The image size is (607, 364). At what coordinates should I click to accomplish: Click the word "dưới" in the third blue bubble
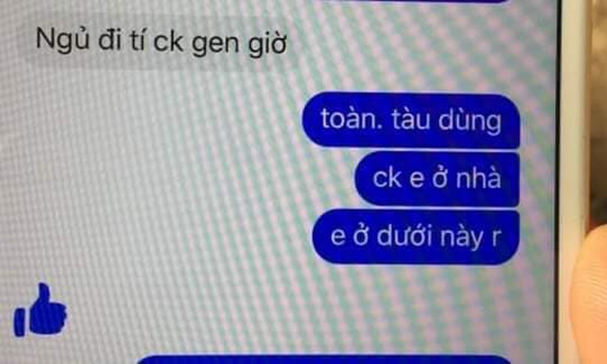(404, 235)
